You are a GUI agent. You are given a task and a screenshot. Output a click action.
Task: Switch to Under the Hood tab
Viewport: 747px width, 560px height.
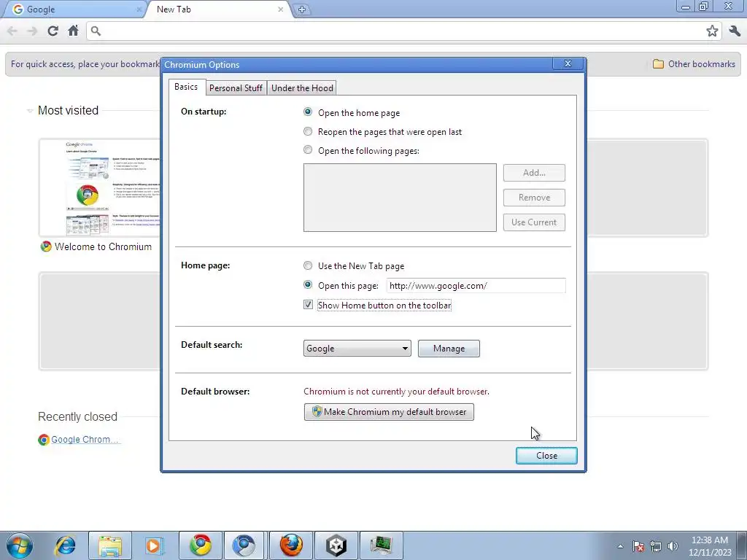302,88
